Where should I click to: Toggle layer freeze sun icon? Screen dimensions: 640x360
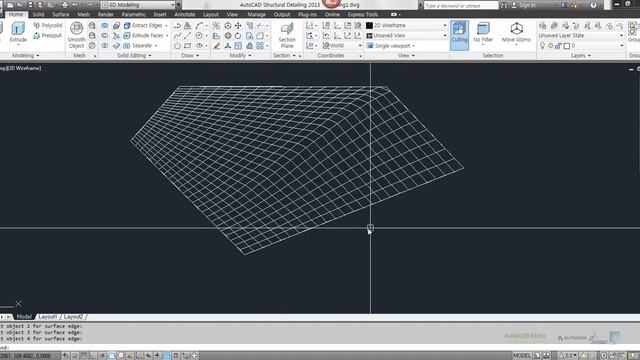[x=551, y=46]
